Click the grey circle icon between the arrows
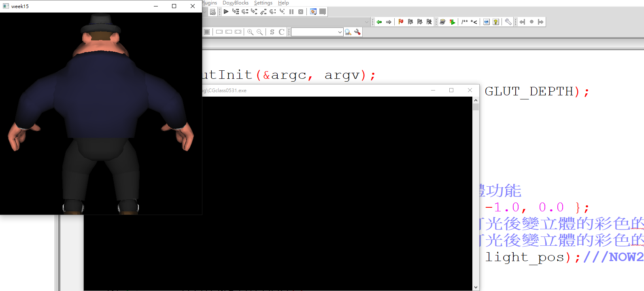Viewport: 644px width, 291px height. (531, 22)
